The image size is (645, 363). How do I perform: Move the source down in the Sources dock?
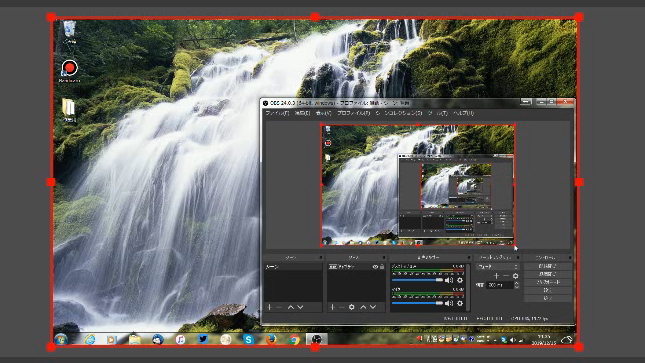point(373,307)
